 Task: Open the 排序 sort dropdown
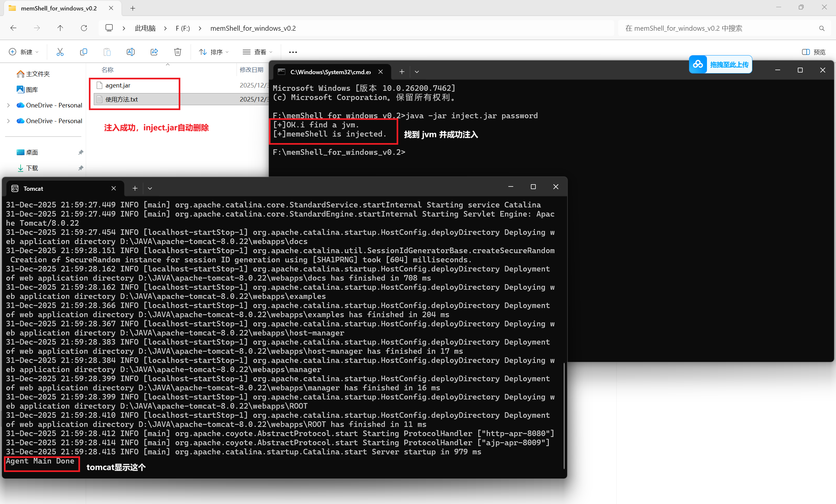(214, 52)
